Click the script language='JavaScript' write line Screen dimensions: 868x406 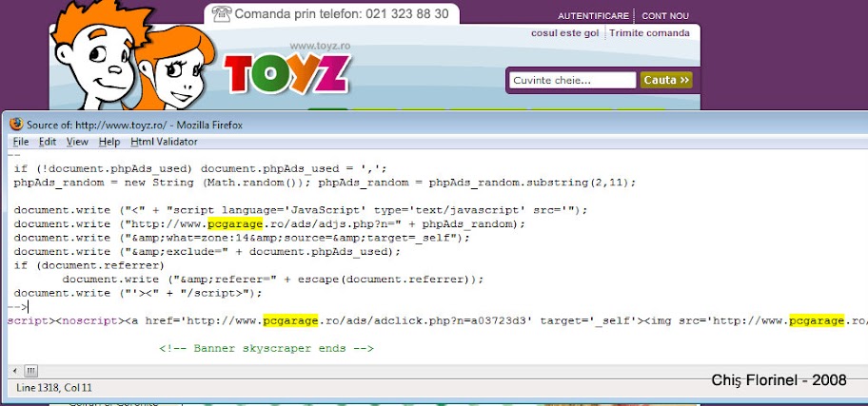(x=301, y=210)
